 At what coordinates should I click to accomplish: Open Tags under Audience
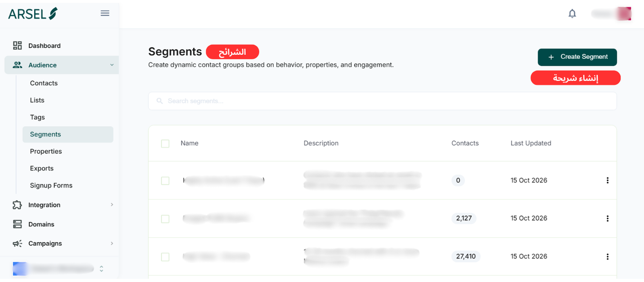click(37, 118)
